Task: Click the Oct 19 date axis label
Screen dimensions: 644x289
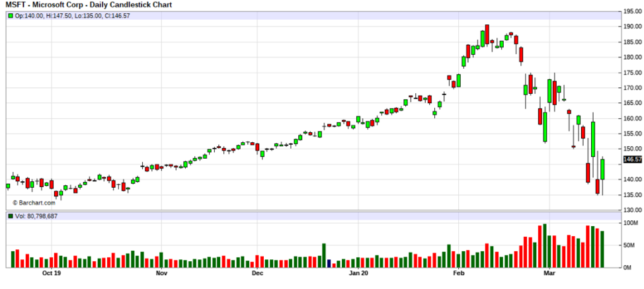Action: tap(52, 272)
